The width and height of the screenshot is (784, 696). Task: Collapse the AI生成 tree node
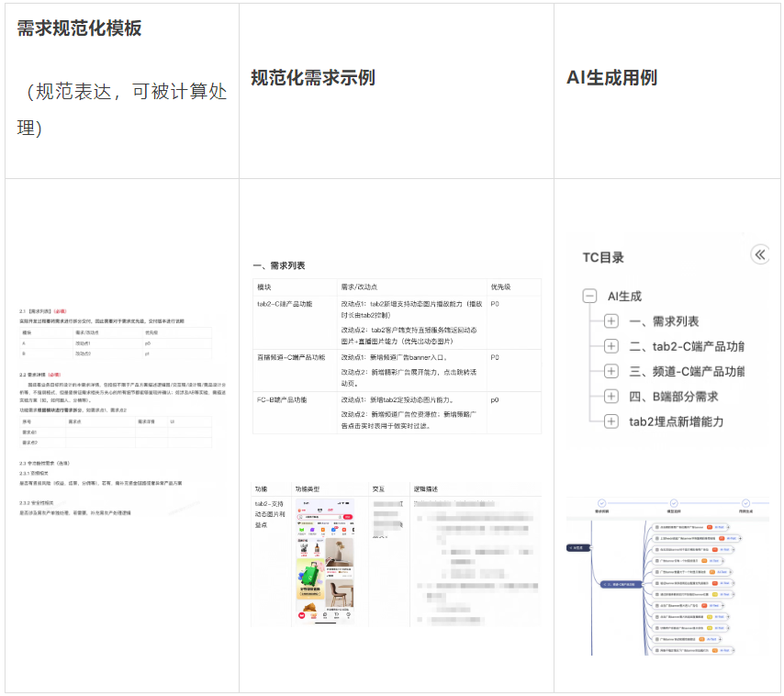590,297
